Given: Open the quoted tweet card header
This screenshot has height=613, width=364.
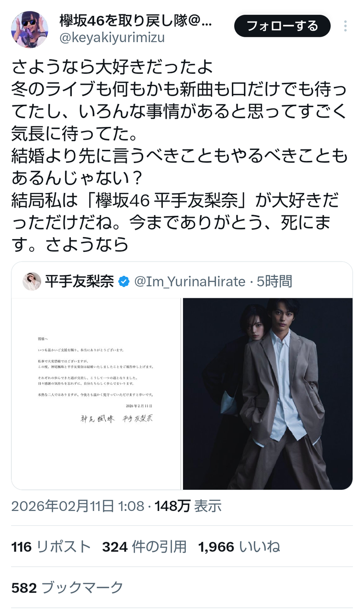Looking at the screenshot, I should point(182,281).
